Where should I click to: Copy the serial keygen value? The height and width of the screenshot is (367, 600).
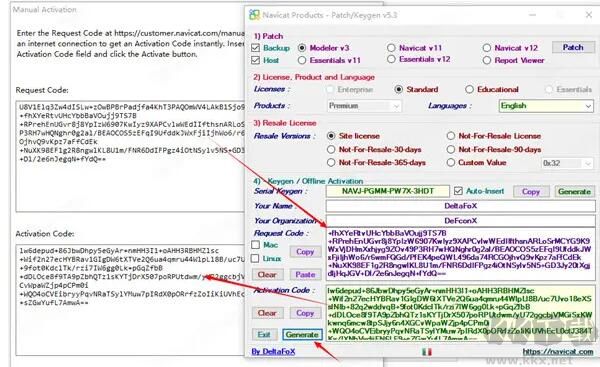[530, 191]
